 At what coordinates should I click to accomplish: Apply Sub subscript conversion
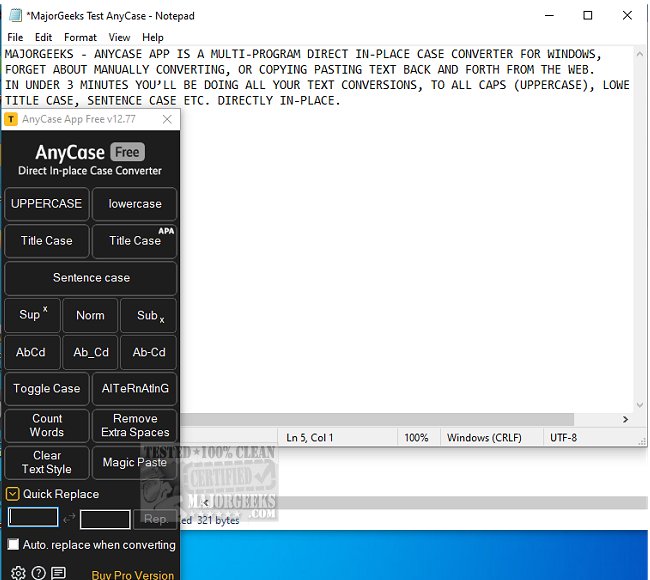point(148,315)
